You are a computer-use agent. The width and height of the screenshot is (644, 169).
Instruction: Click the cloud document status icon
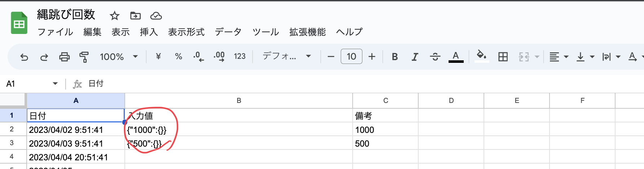156,16
